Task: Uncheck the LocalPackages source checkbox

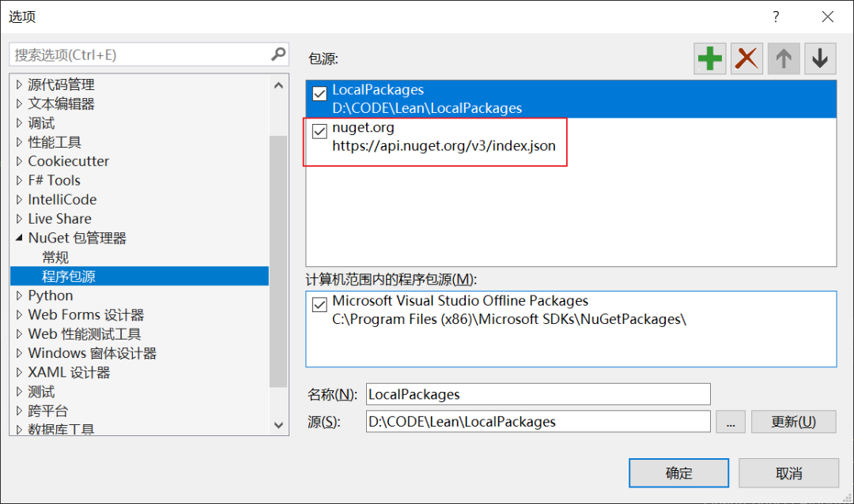Action: point(319,94)
